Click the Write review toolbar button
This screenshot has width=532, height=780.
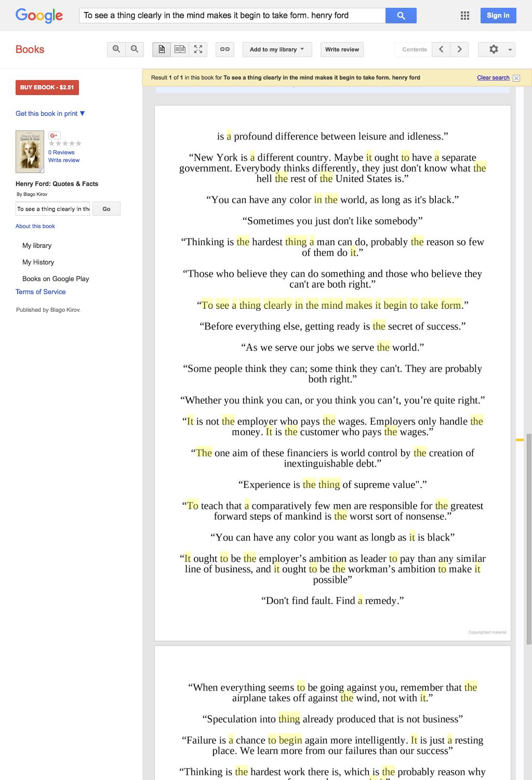coord(342,49)
